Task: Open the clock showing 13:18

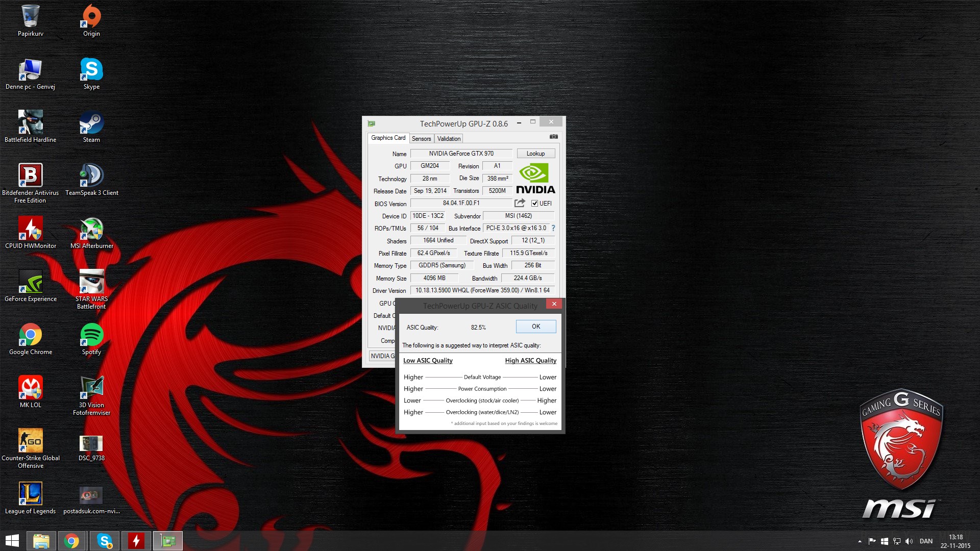Action: [x=955, y=541]
